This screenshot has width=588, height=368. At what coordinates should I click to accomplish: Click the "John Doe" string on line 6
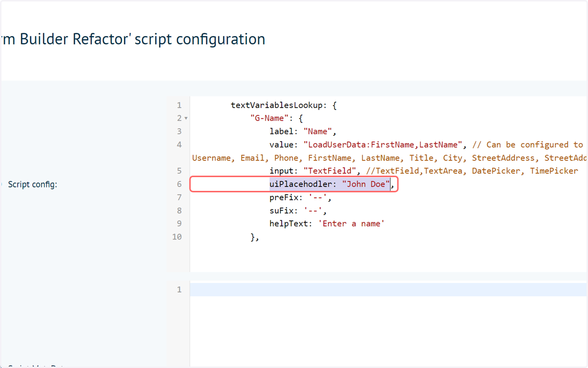[366, 184]
